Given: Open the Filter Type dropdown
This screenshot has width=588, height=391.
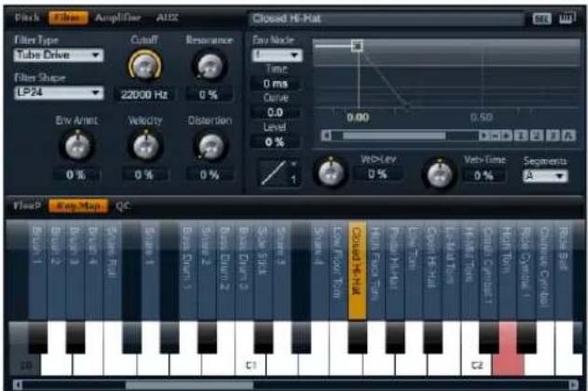Looking at the screenshot, I should point(59,55).
